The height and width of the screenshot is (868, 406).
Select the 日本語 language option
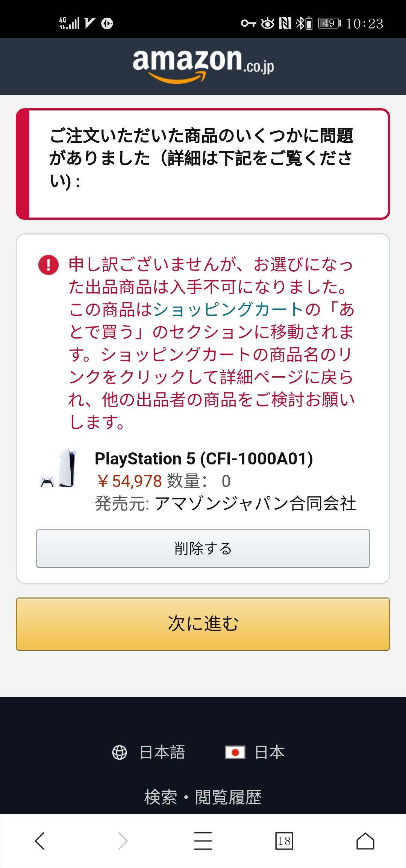[x=162, y=752]
